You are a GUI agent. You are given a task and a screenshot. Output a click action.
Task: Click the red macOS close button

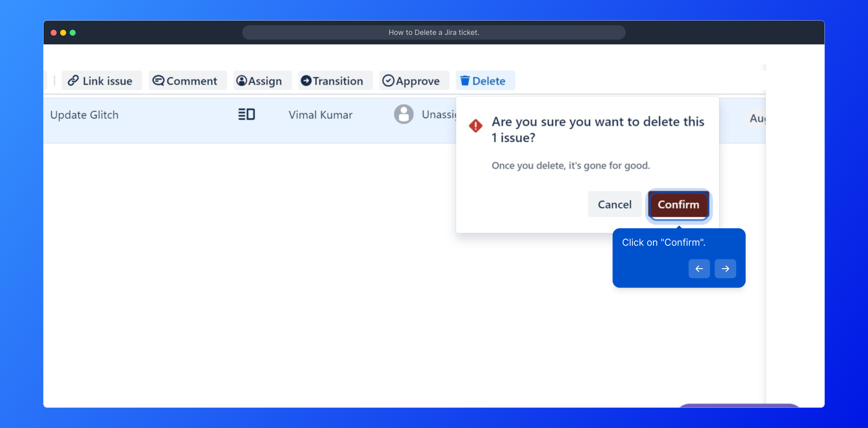[53, 32]
